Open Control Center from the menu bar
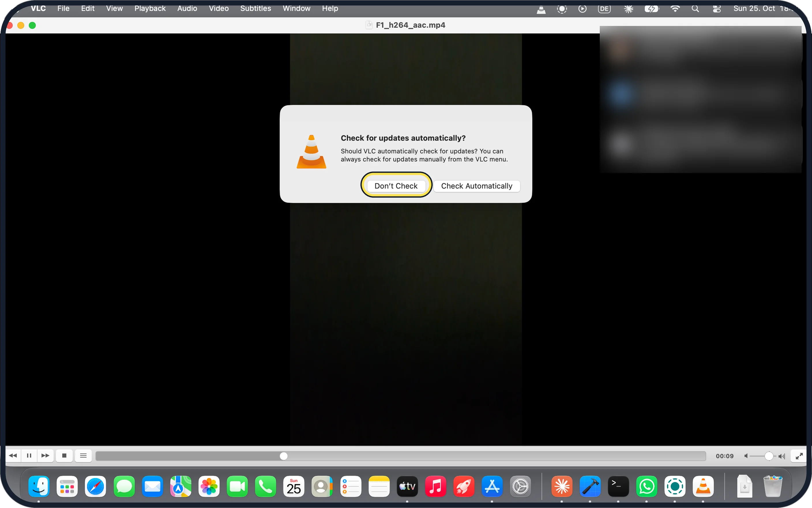Image resolution: width=812 pixels, height=508 pixels. pyautogui.click(x=717, y=9)
